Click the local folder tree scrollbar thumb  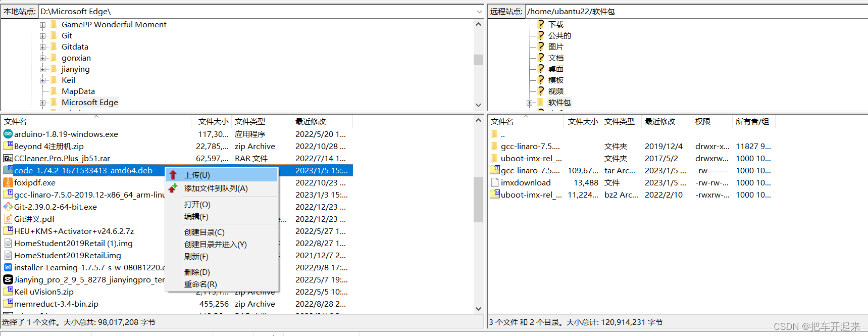coord(478,60)
